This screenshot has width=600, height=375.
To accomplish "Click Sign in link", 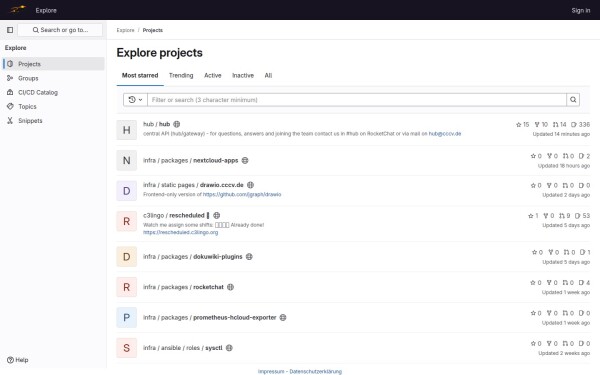I will (580, 10).
